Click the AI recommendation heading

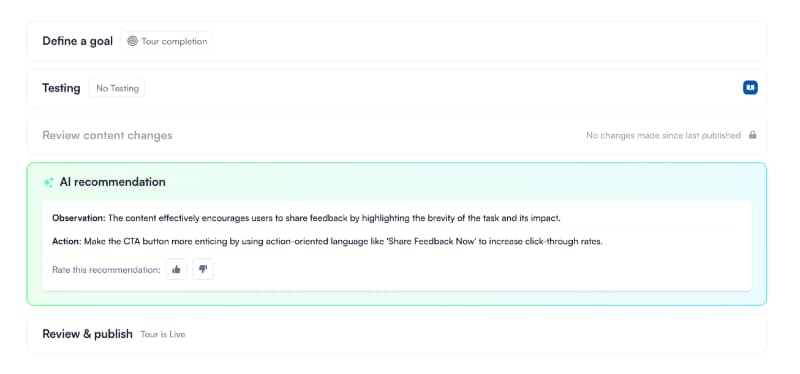[112, 182]
